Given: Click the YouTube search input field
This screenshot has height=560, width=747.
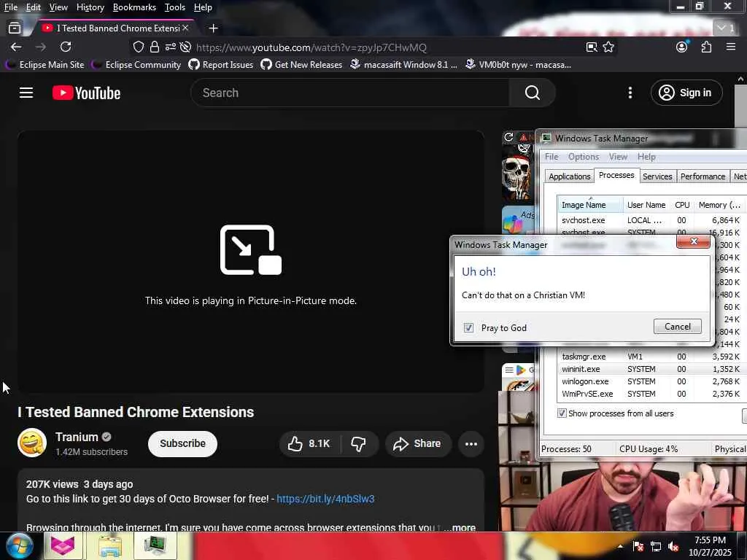Looking at the screenshot, I should [350, 93].
